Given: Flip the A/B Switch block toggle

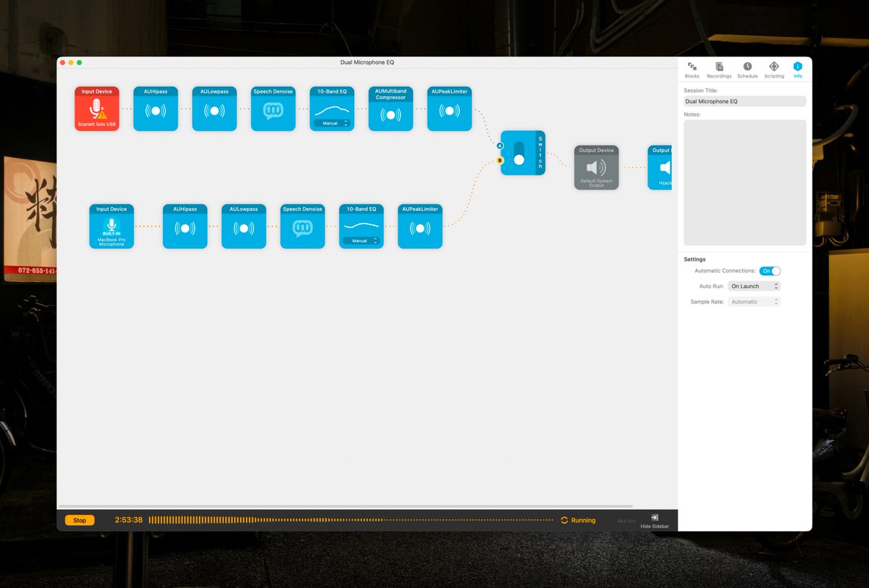Looking at the screenshot, I should coord(519,153).
